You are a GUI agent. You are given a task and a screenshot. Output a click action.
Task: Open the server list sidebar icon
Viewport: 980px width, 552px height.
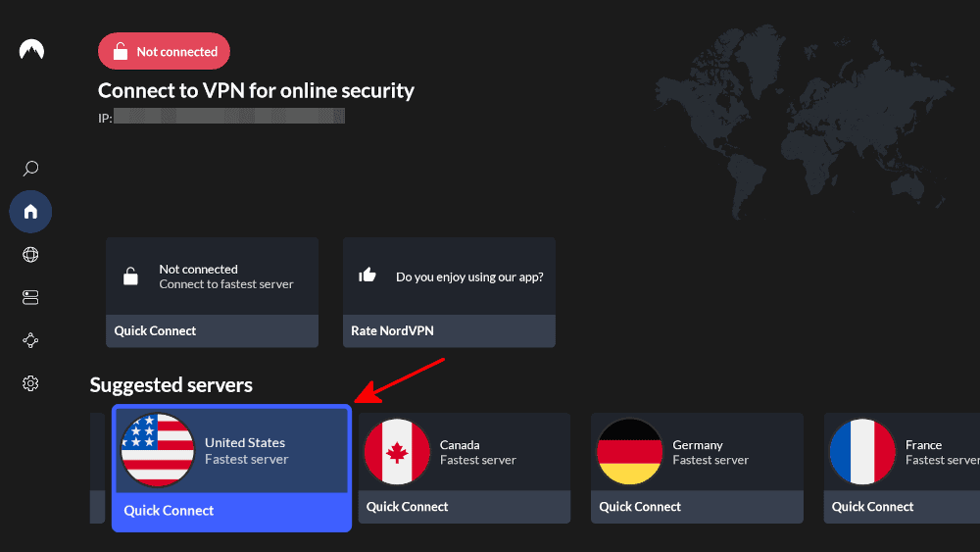(30, 298)
